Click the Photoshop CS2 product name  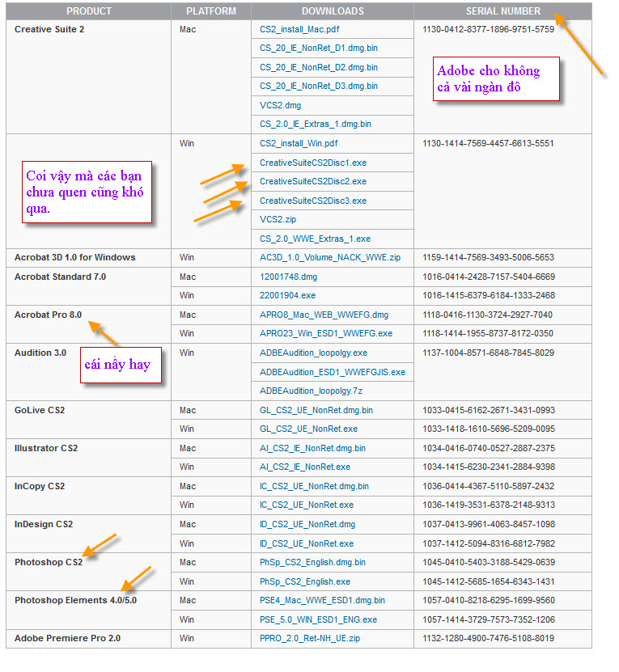tap(49, 563)
